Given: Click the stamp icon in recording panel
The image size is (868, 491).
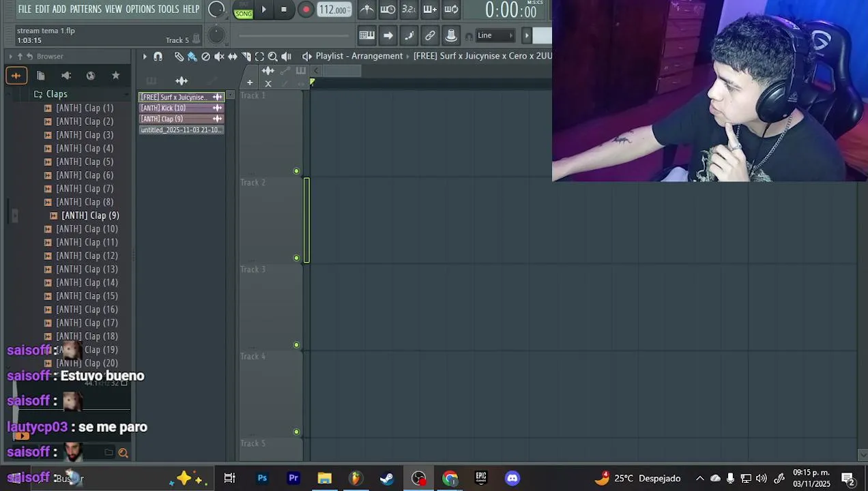Looking at the screenshot, I should [451, 35].
